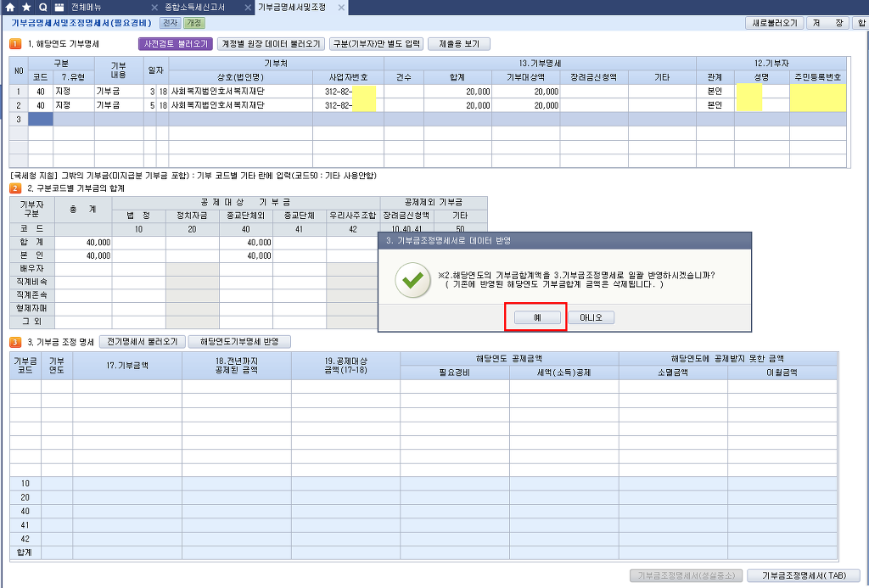
Task: Select the empty code cell in row 3
Action: [40, 120]
